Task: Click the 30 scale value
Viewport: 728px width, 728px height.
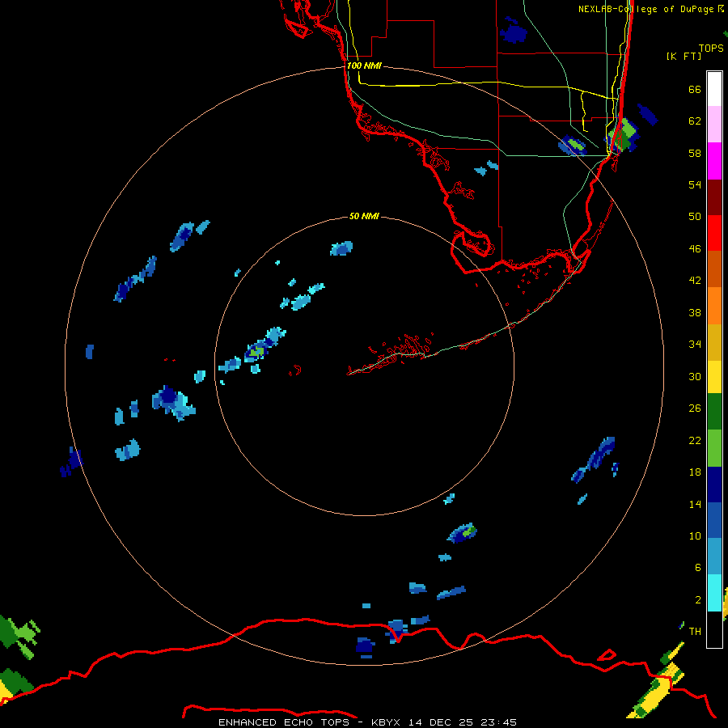Action: [695, 376]
